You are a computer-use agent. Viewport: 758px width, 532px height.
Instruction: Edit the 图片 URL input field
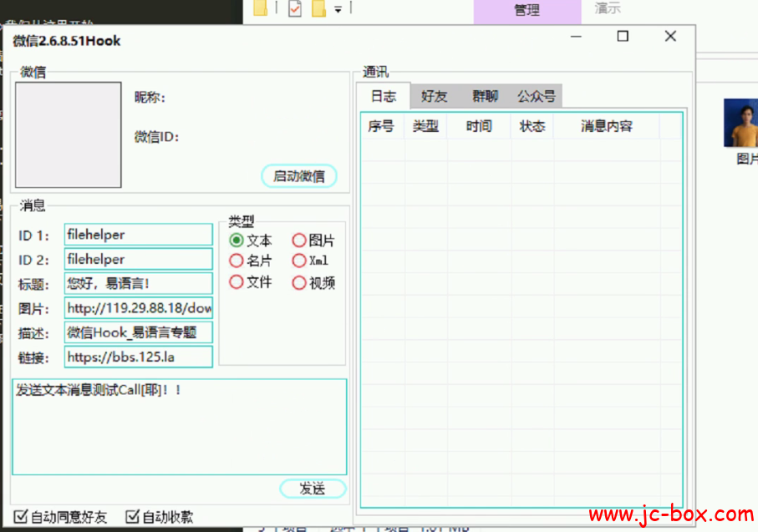click(138, 308)
